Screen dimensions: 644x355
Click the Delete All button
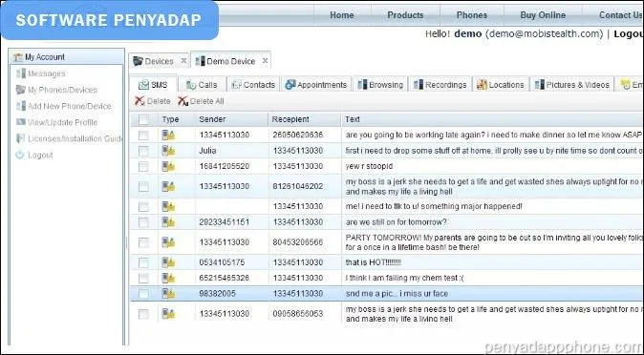201,101
